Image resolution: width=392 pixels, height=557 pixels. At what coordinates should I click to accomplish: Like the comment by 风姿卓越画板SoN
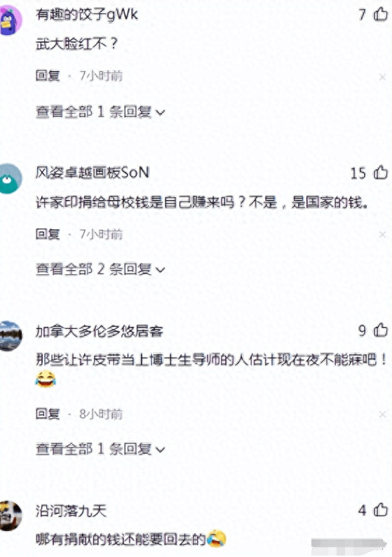tap(381, 173)
